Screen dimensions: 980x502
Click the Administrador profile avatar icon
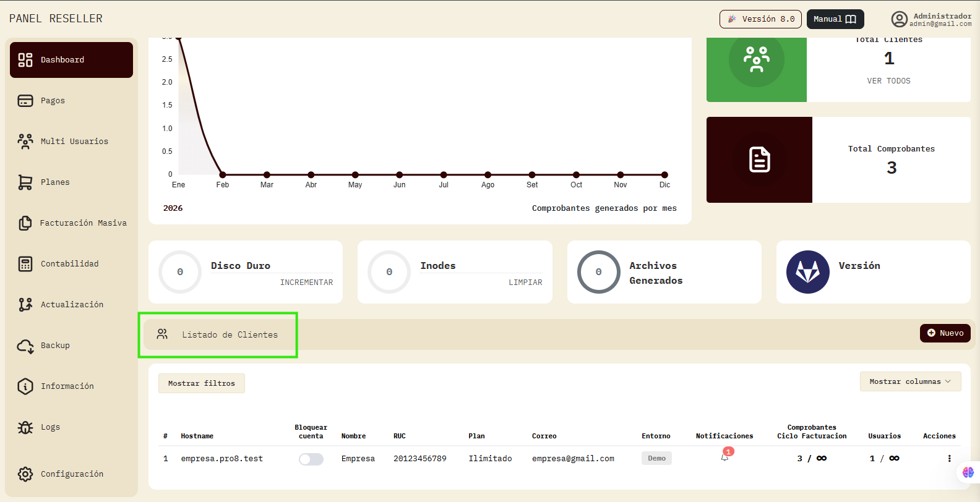(x=899, y=19)
